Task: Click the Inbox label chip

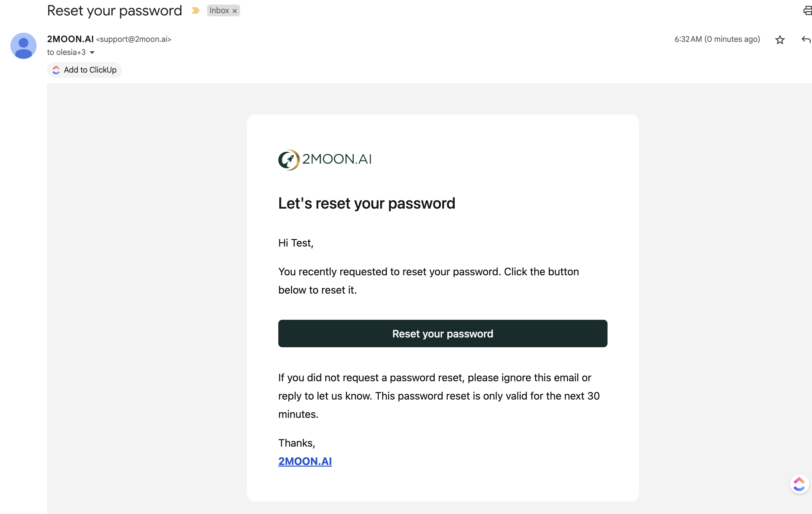Action: click(219, 11)
